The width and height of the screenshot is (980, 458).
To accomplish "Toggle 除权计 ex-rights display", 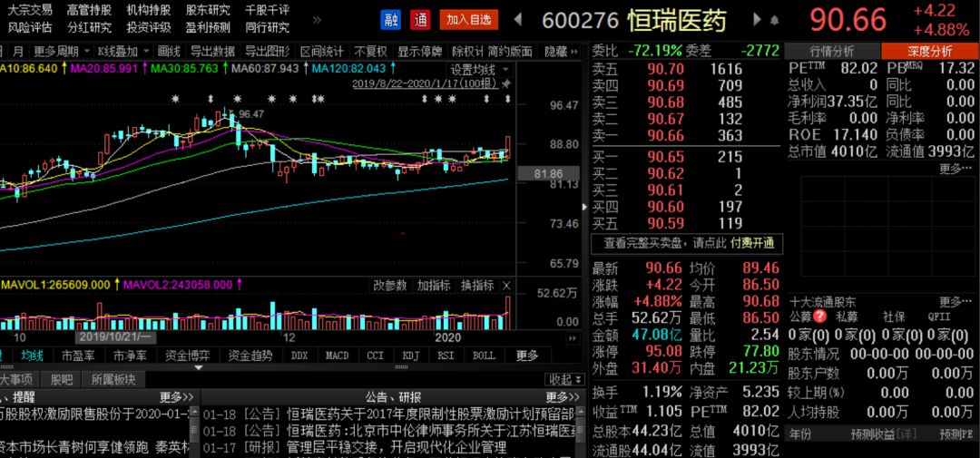I will tap(467, 51).
